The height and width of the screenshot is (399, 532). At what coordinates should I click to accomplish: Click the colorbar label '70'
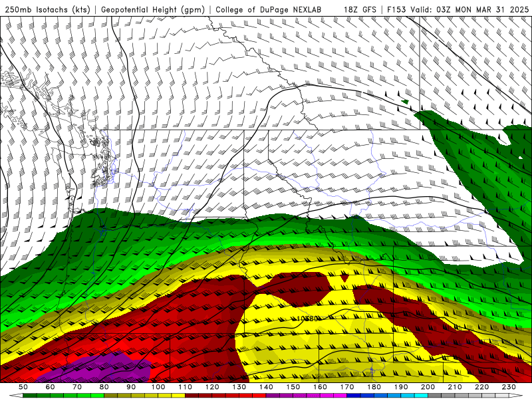(77, 387)
